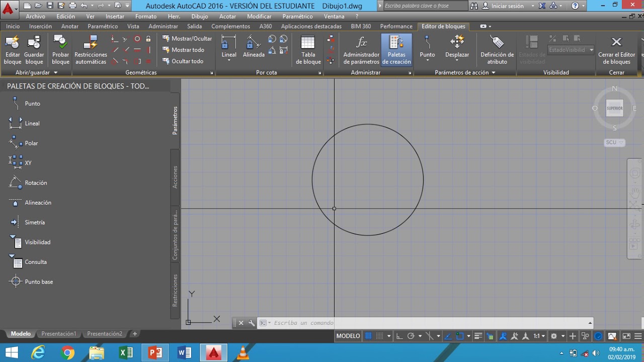Select the fix lock constraint icon
644x362 pixels.
148,39
